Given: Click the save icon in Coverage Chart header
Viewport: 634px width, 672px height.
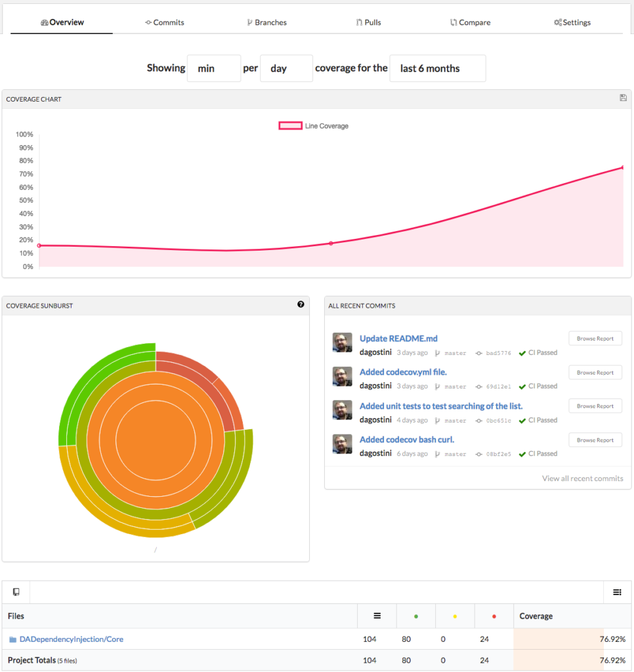Looking at the screenshot, I should pos(623,98).
